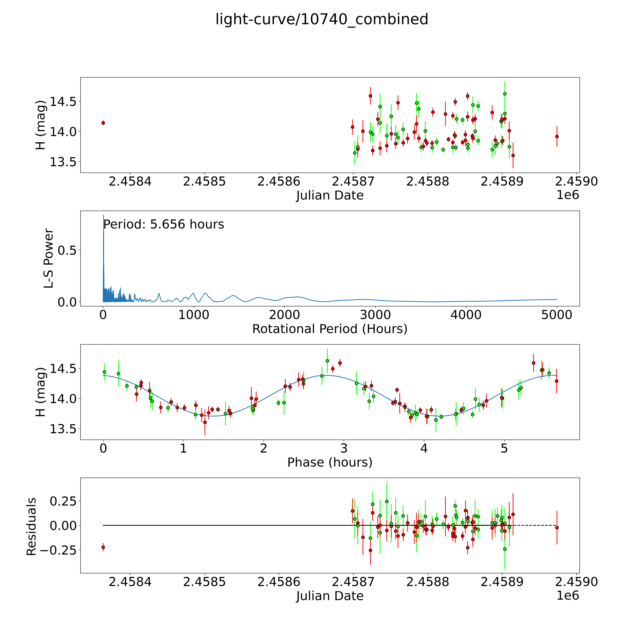This screenshot has width=644, height=644.
Task: Click the 'Phase (hours)' axis label
Action: click(330, 462)
